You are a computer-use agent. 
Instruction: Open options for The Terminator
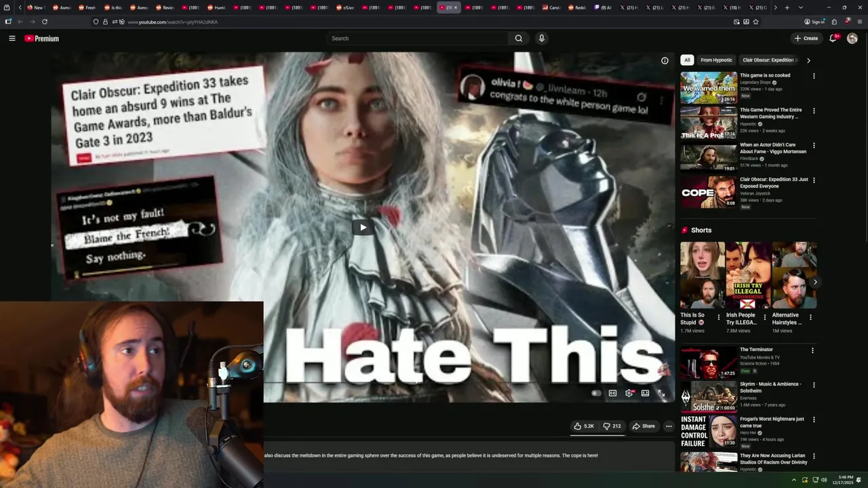(812, 350)
